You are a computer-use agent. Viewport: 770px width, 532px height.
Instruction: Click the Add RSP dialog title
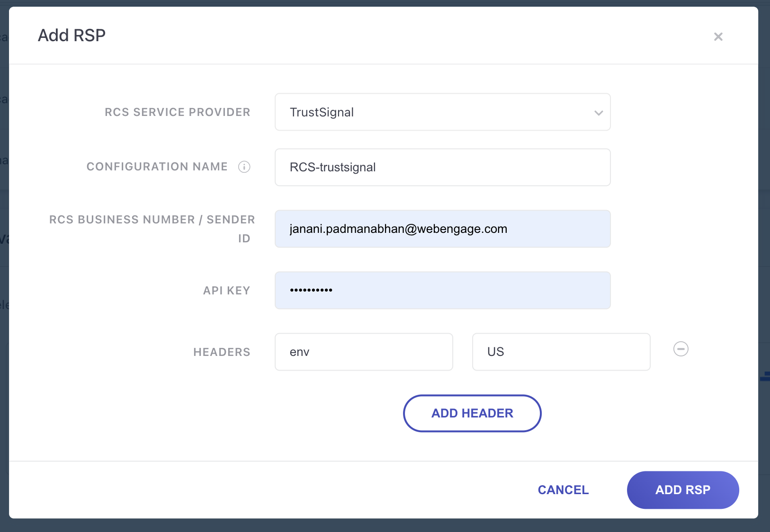pos(72,35)
